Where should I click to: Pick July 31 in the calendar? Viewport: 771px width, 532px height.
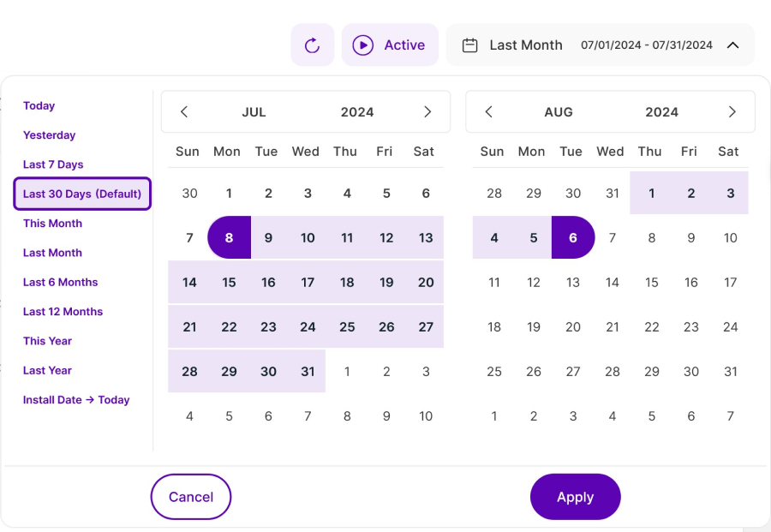[308, 372]
